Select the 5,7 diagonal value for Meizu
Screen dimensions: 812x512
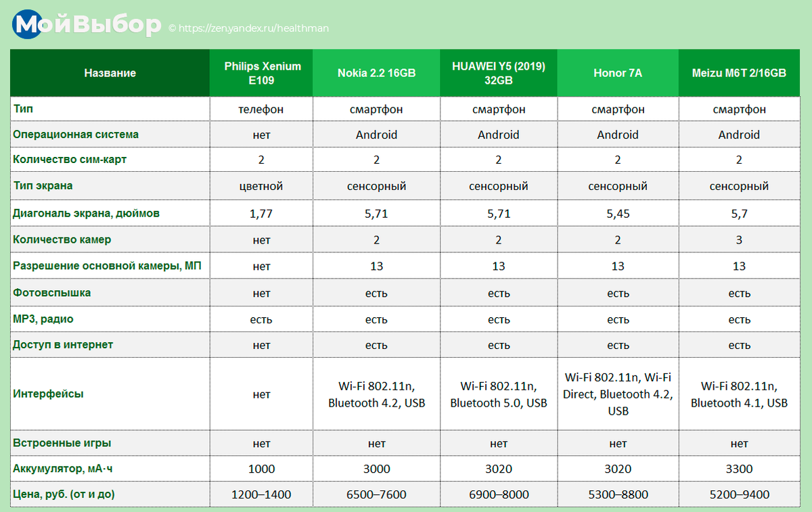click(739, 214)
